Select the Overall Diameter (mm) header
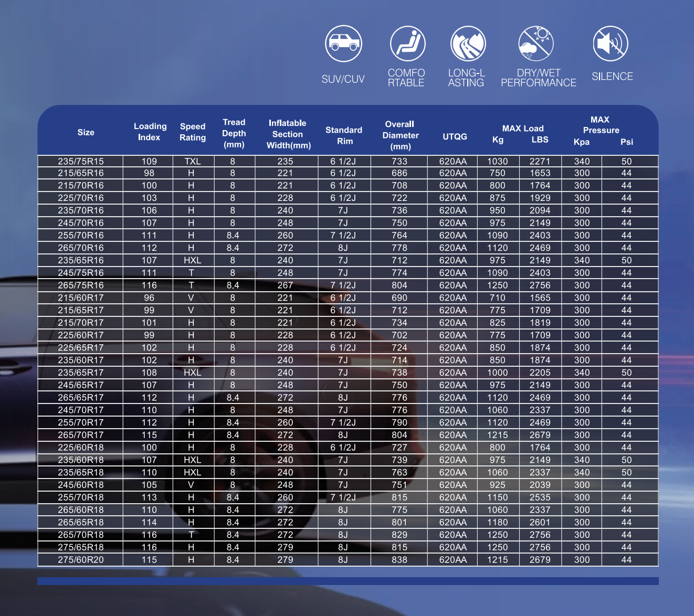The width and height of the screenshot is (694, 616). click(x=400, y=135)
